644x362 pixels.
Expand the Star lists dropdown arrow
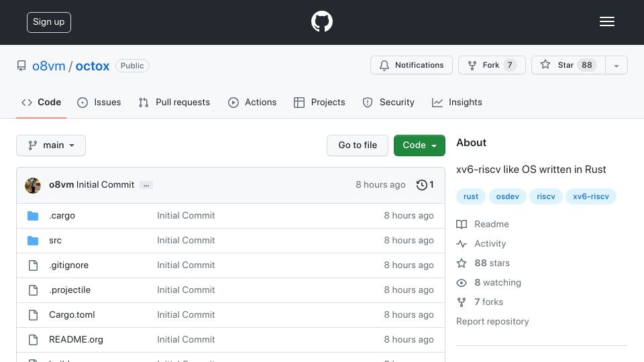[x=616, y=65]
